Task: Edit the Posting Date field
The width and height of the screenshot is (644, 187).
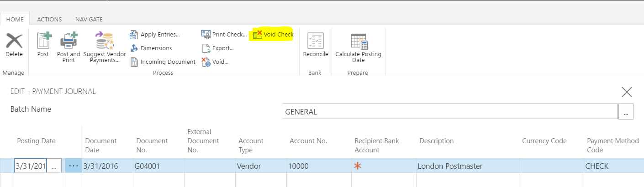Action: (31, 166)
